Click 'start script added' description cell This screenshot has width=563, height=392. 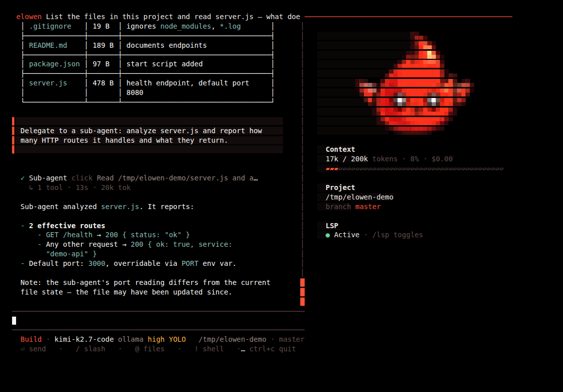pyautogui.click(x=164, y=64)
